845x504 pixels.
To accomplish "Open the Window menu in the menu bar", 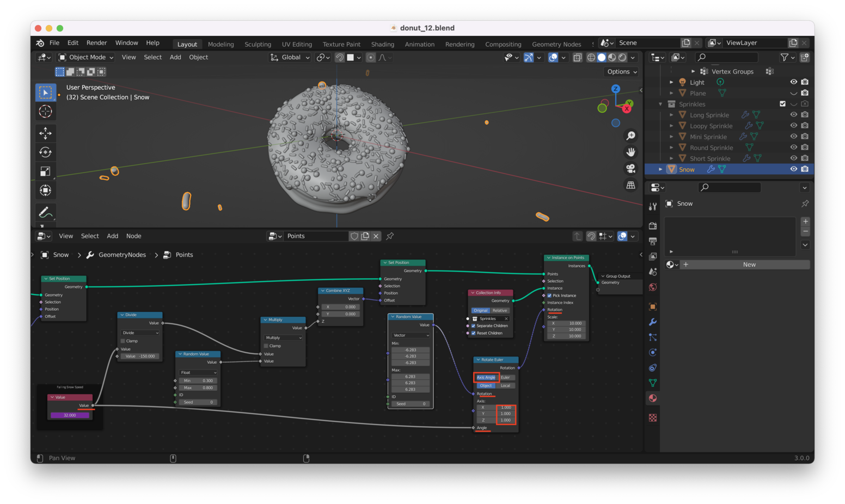I will pyautogui.click(x=126, y=42).
